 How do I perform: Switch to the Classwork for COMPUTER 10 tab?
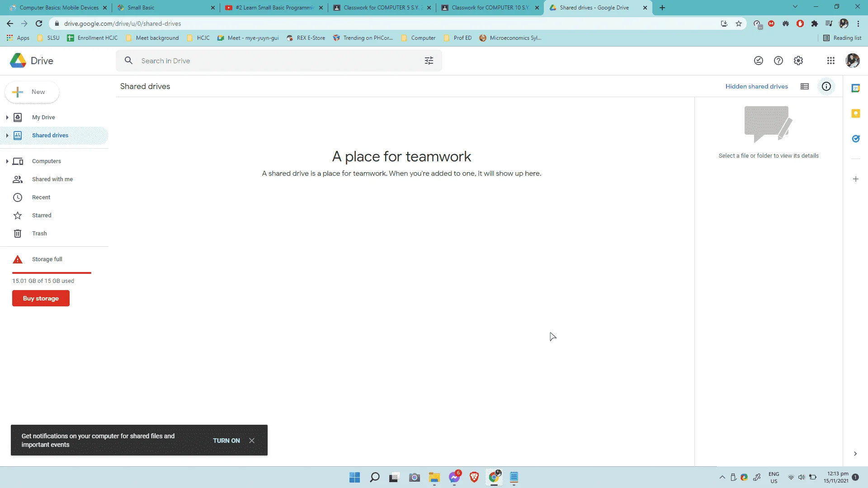[x=490, y=8]
